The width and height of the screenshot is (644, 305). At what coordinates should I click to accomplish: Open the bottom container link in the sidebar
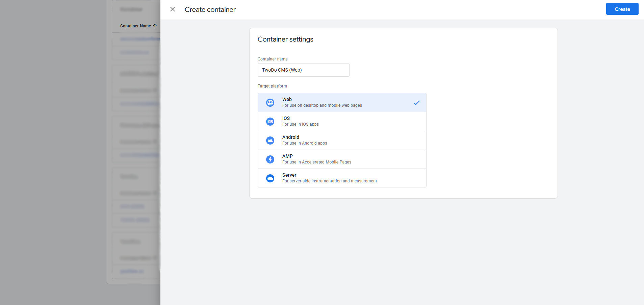(x=131, y=271)
